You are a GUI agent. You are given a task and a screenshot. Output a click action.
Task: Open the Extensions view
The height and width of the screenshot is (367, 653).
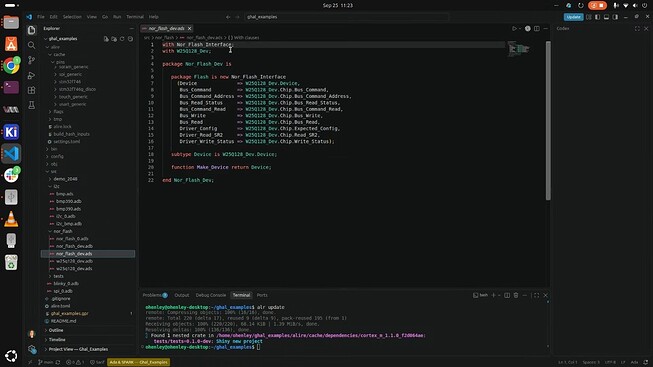pyautogui.click(x=32, y=90)
